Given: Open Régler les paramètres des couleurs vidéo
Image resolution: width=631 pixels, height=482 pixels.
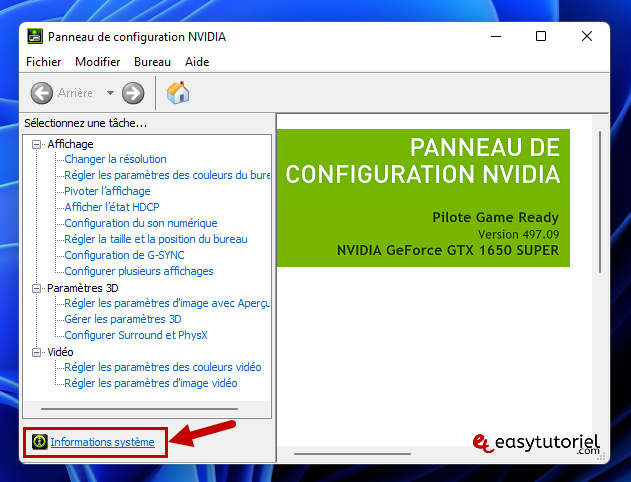Looking at the screenshot, I should tap(163, 367).
